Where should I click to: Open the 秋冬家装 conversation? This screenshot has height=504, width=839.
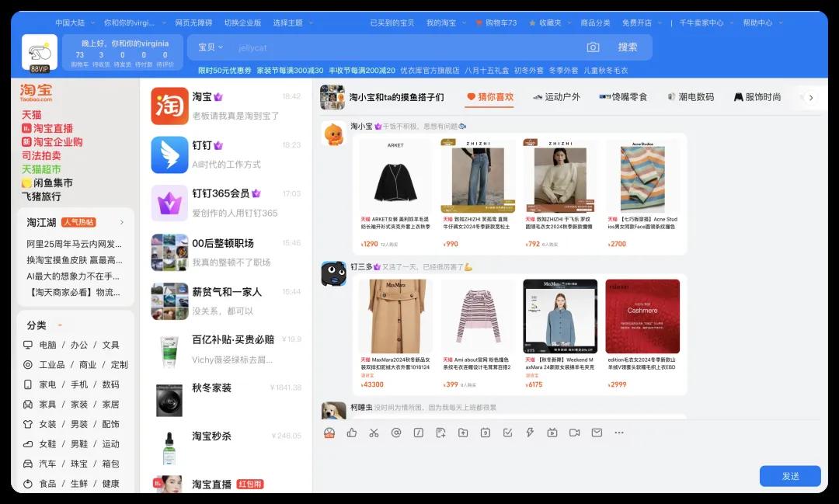[x=226, y=398]
